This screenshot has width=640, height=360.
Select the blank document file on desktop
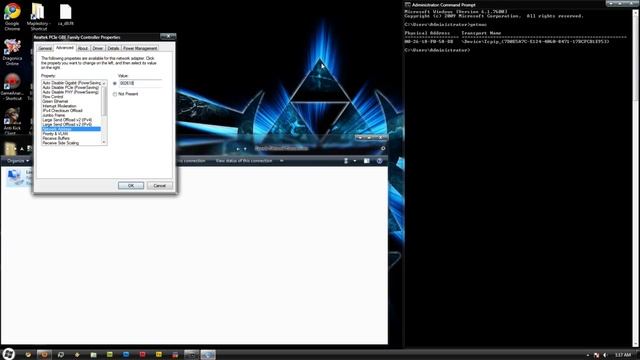[x=65, y=15]
